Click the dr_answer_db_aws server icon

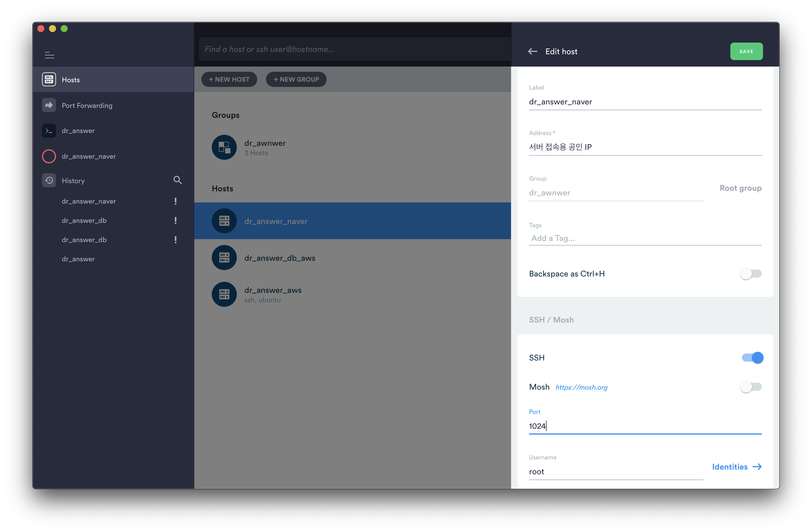pyautogui.click(x=224, y=258)
